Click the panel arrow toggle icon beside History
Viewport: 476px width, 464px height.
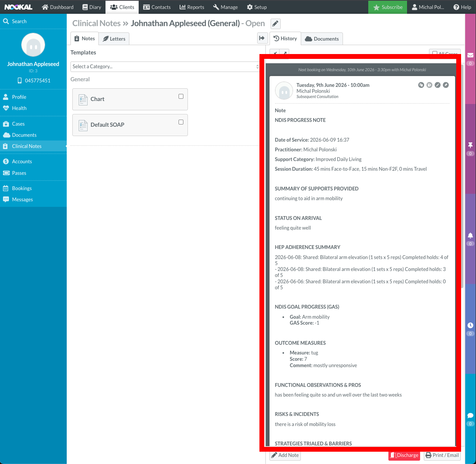[x=262, y=38]
